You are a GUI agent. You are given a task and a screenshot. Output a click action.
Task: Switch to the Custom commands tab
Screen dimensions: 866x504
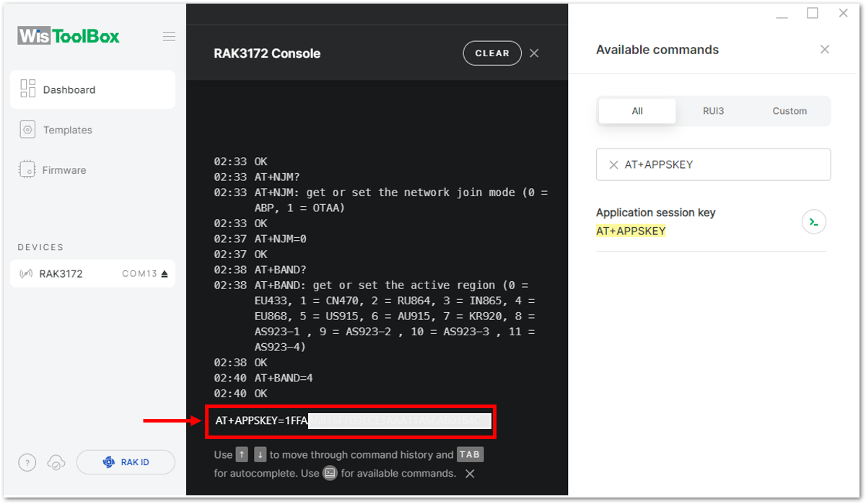coord(790,111)
